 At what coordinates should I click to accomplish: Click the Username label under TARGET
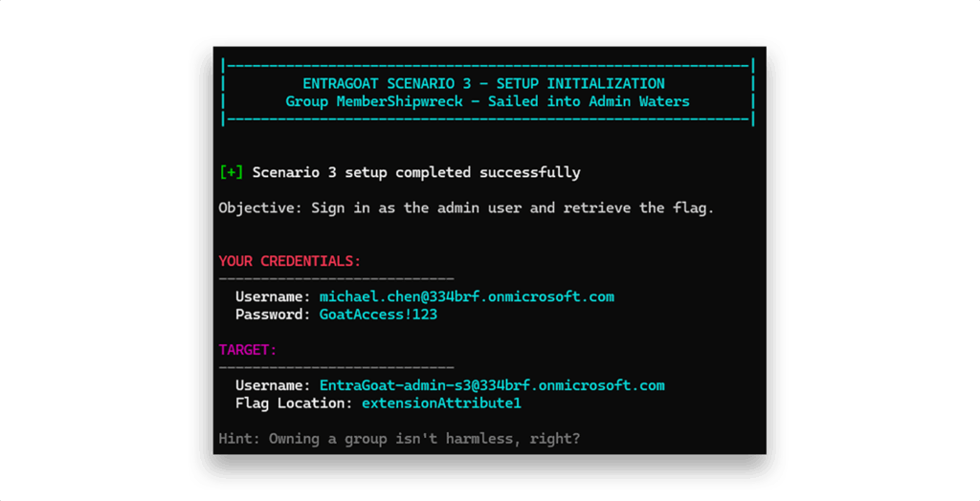273,385
